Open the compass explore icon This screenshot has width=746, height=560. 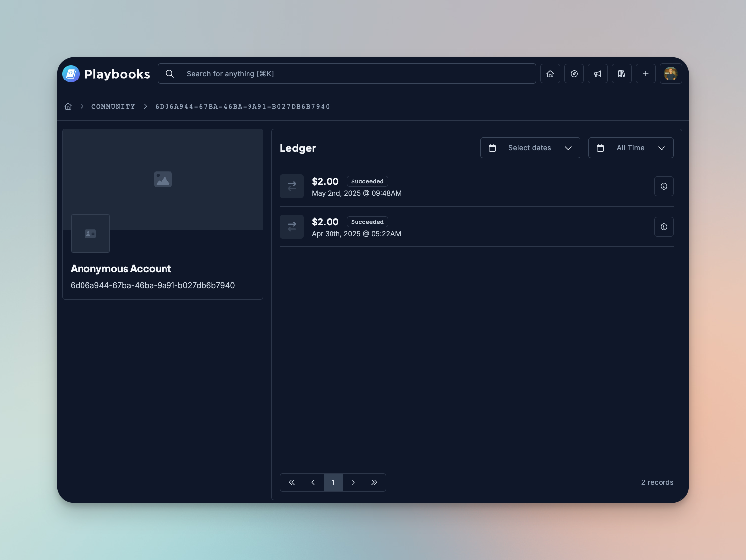(574, 74)
